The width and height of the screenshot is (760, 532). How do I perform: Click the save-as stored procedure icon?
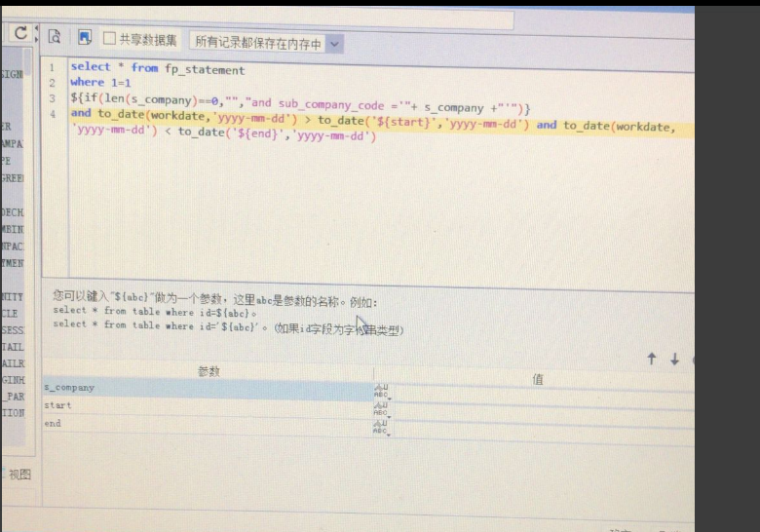tap(85, 37)
